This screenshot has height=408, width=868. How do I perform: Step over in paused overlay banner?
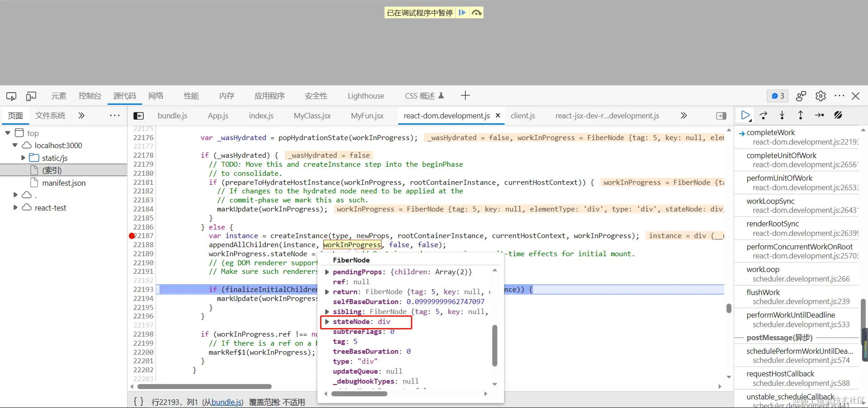[476, 13]
